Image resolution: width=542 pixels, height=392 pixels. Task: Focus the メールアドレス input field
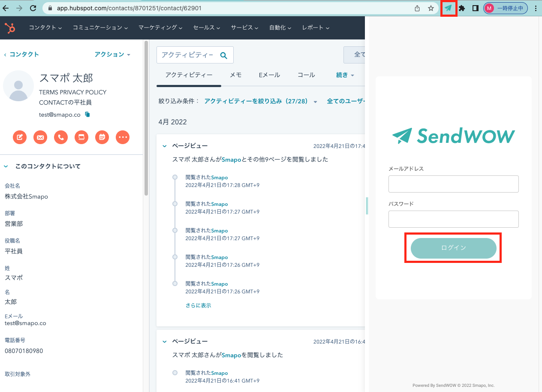tap(454, 184)
